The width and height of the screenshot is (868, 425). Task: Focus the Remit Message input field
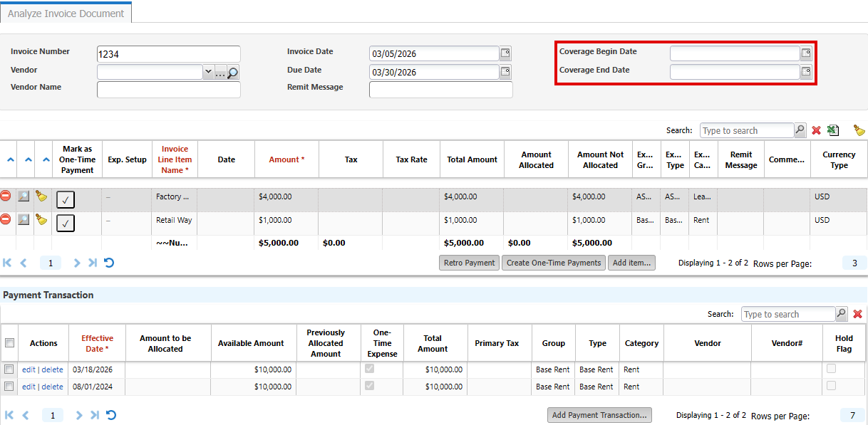(441, 90)
